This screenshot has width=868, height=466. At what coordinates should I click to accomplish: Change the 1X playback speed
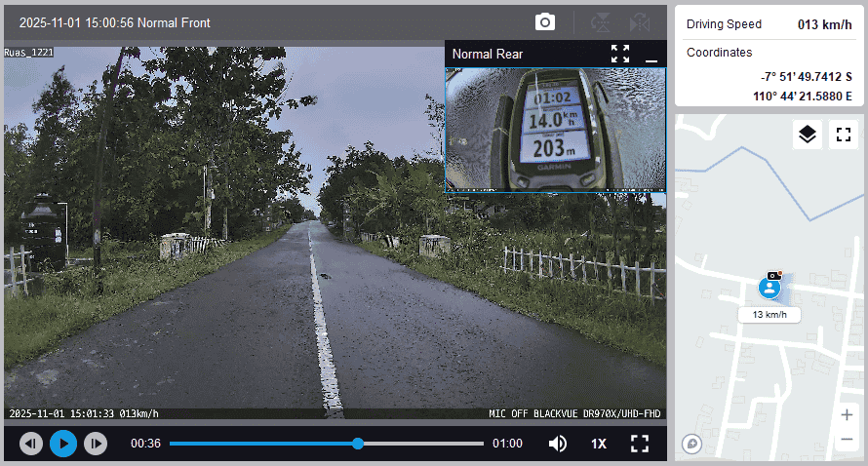pyautogui.click(x=599, y=444)
